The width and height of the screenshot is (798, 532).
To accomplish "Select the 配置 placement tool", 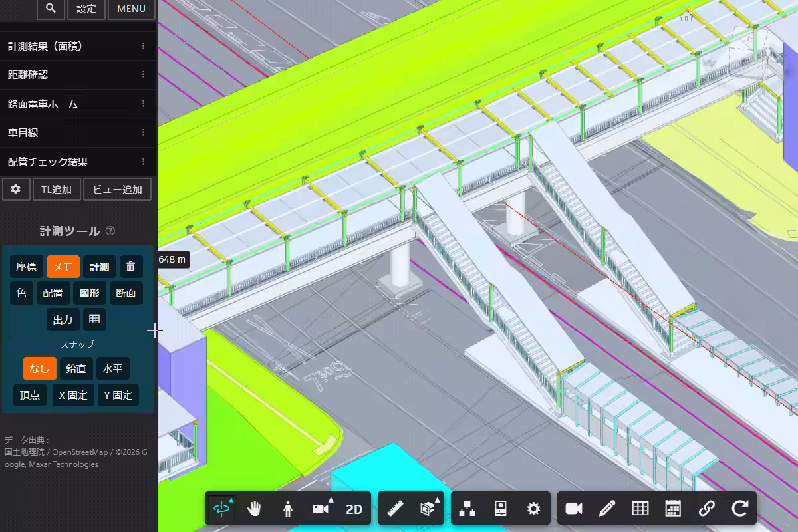I will point(53,293).
